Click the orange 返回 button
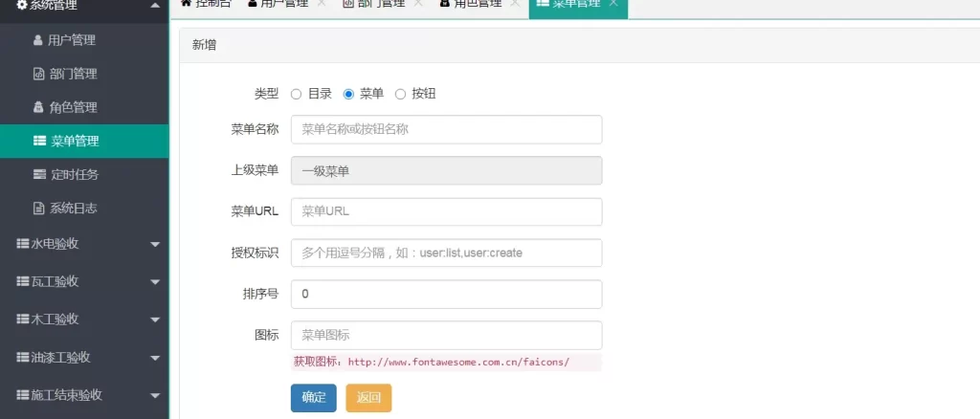Image resolution: width=980 pixels, height=419 pixels. (x=368, y=398)
